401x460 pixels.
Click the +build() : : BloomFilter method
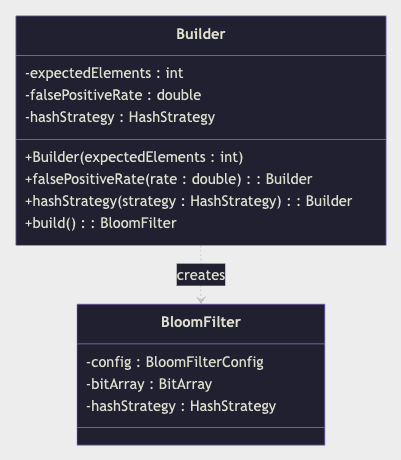point(101,223)
